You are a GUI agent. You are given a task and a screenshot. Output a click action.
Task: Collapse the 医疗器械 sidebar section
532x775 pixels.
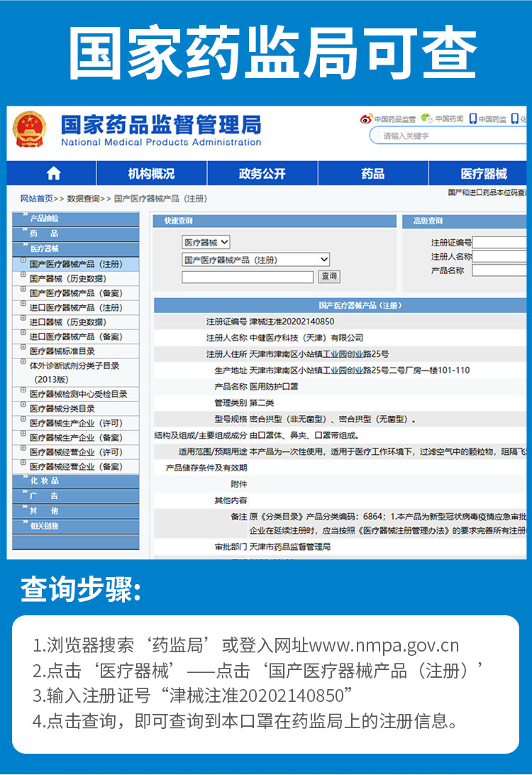point(76,248)
